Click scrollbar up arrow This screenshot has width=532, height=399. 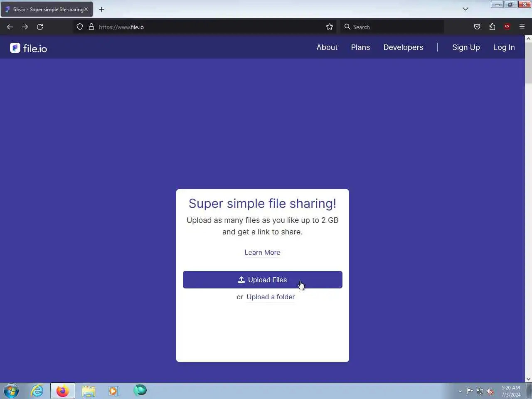528,39
